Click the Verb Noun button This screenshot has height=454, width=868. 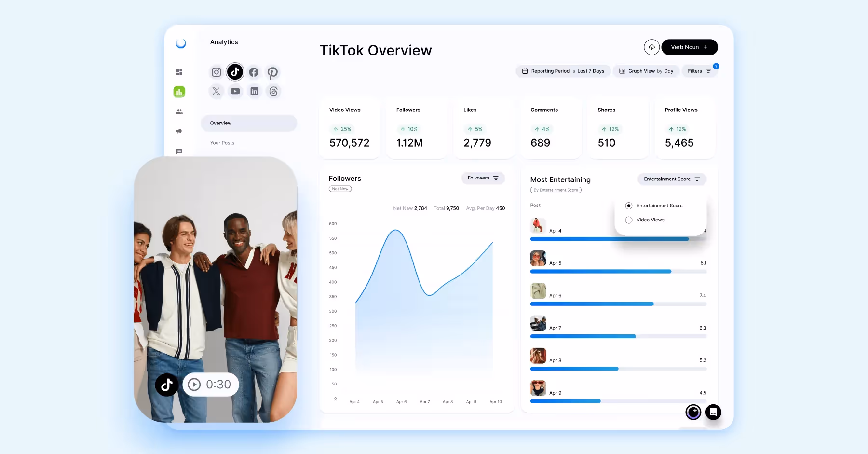689,47
